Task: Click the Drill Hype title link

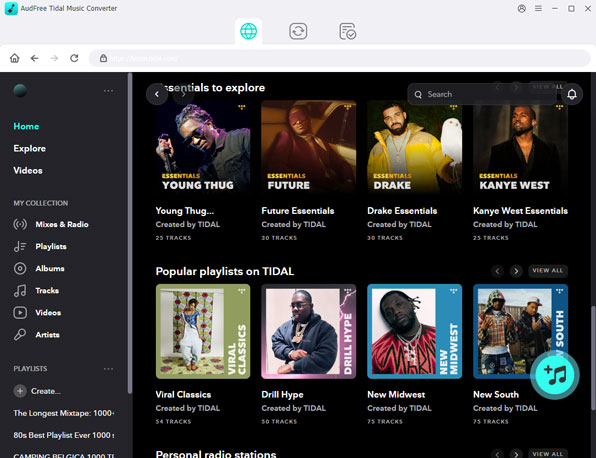Action: [x=282, y=395]
